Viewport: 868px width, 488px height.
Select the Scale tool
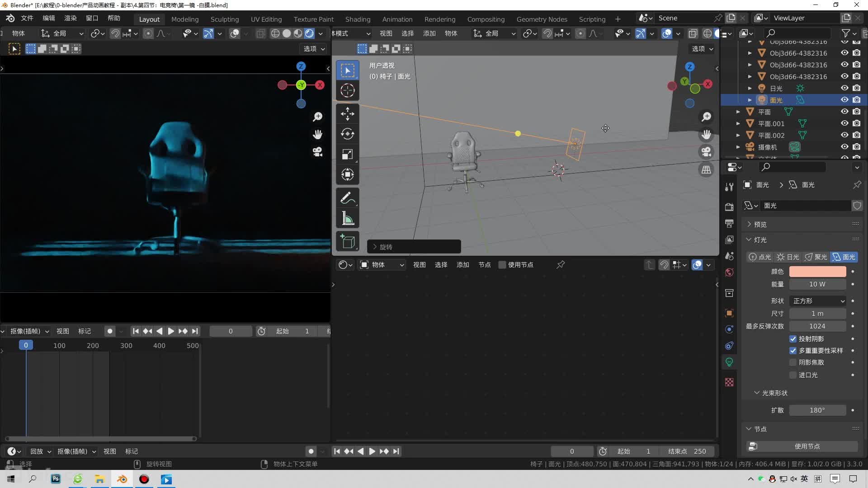(x=347, y=154)
